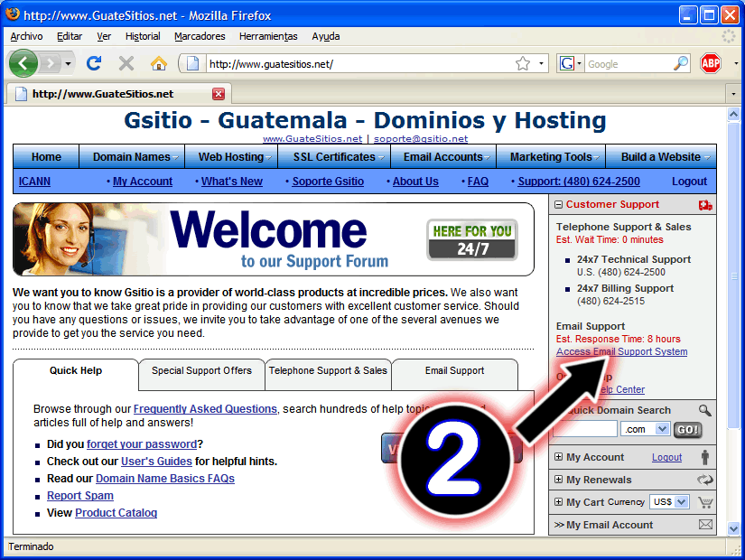Screen dimensions: 745x560
Task: Open the Web Hosting nav menu
Action: (x=231, y=157)
